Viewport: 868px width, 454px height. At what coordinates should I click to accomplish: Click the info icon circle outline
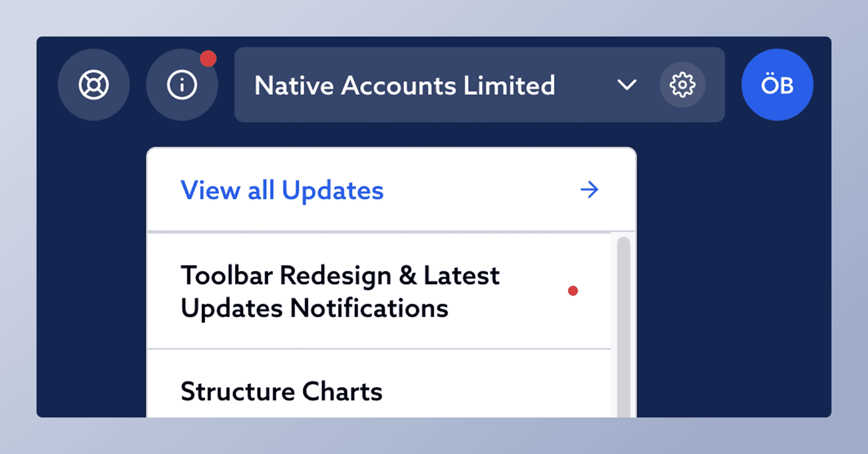[182, 85]
